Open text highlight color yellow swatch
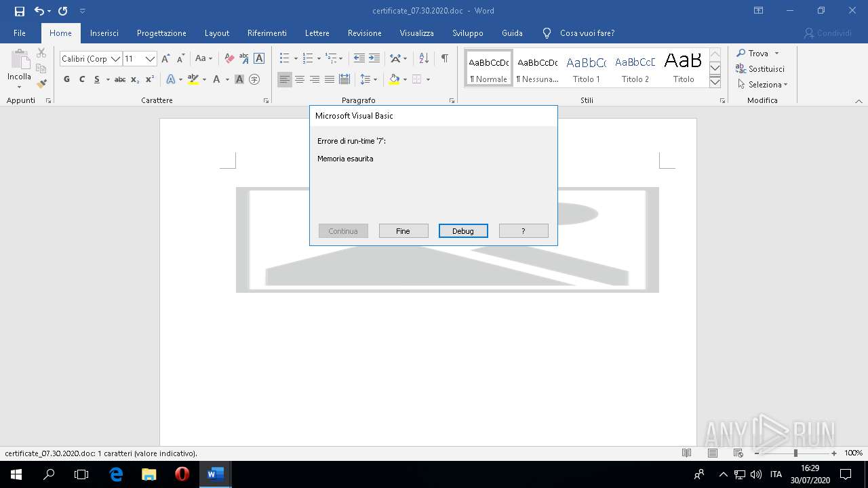 tap(193, 79)
